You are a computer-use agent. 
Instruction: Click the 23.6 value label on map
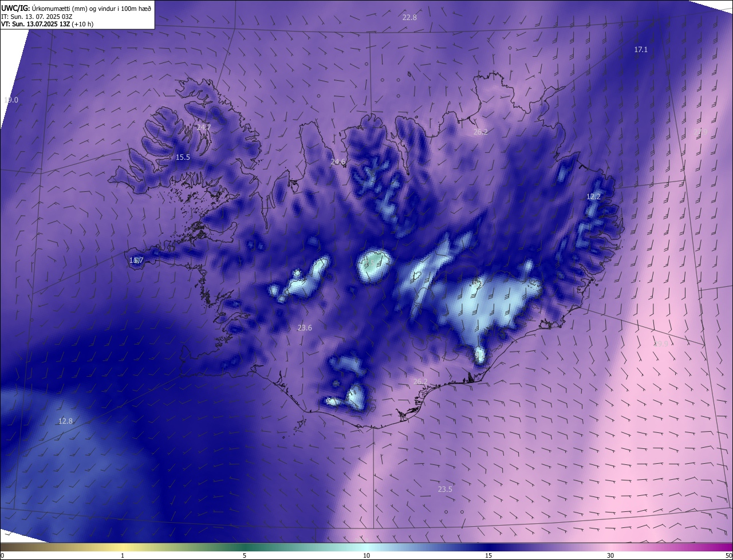[x=305, y=328]
